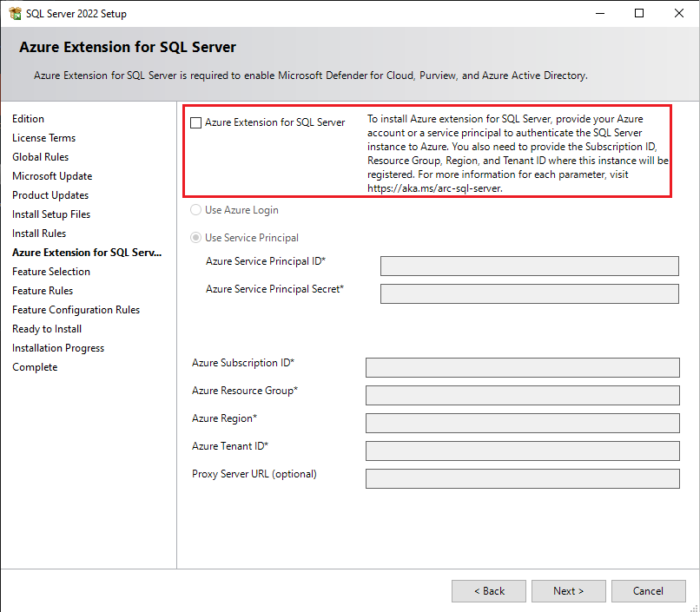
Task: Cancel the SQL Server setup
Action: click(x=648, y=591)
